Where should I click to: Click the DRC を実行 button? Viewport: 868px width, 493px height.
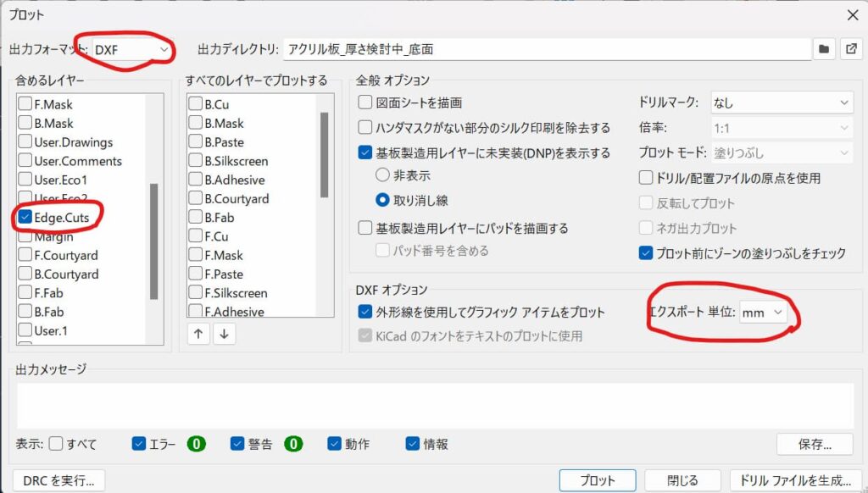[58, 480]
